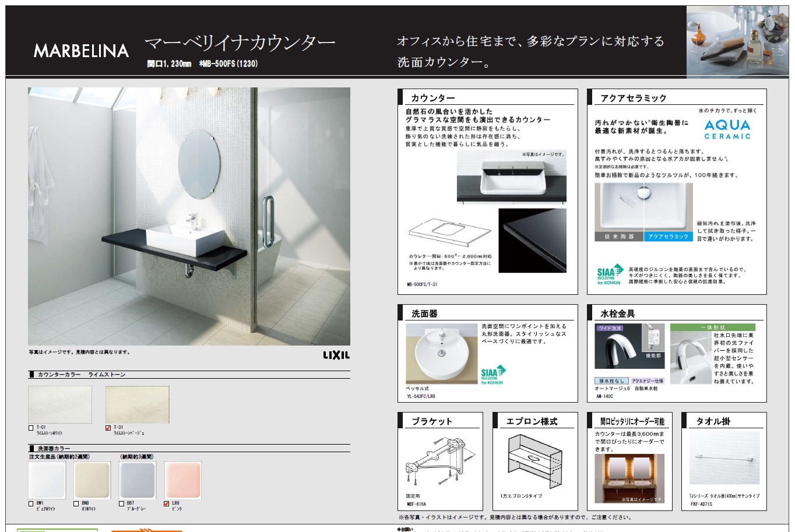
Task: Click the LIXIL logo under the photo
Action: pos(336,355)
